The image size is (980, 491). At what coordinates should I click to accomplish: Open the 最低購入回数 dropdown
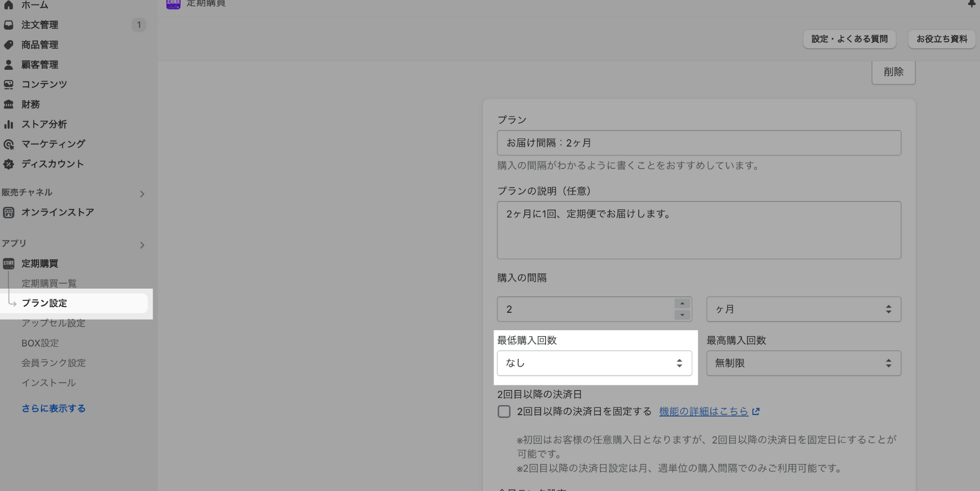coord(594,363)
